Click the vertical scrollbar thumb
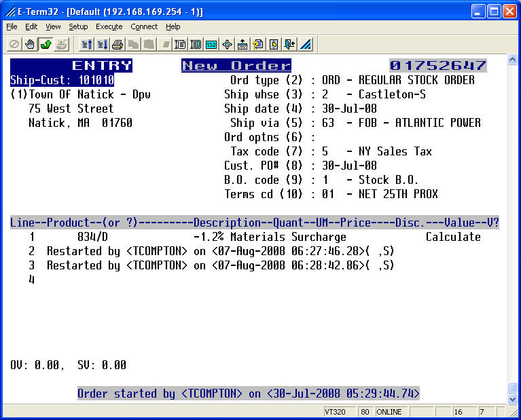 pos(512,387)
